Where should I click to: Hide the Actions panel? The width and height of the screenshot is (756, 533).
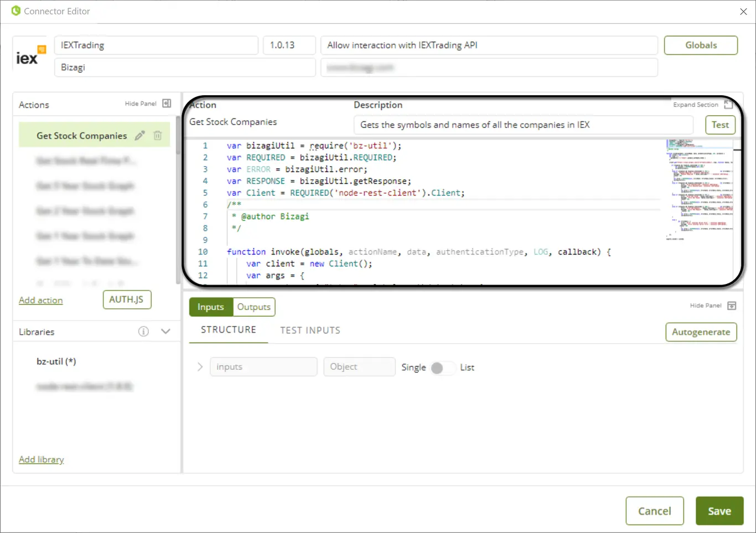167,104
